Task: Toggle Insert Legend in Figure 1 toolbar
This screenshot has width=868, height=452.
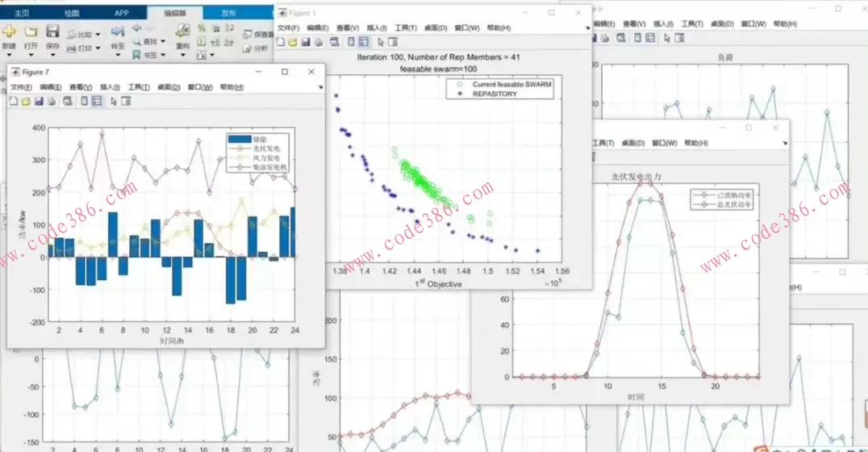Action: point(364,42)
